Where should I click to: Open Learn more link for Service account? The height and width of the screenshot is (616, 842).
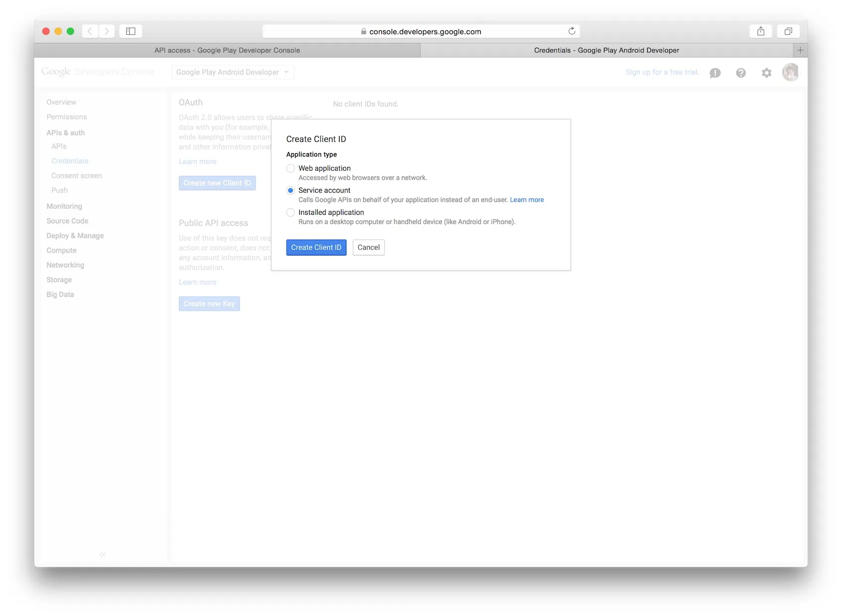coord(527,200)
